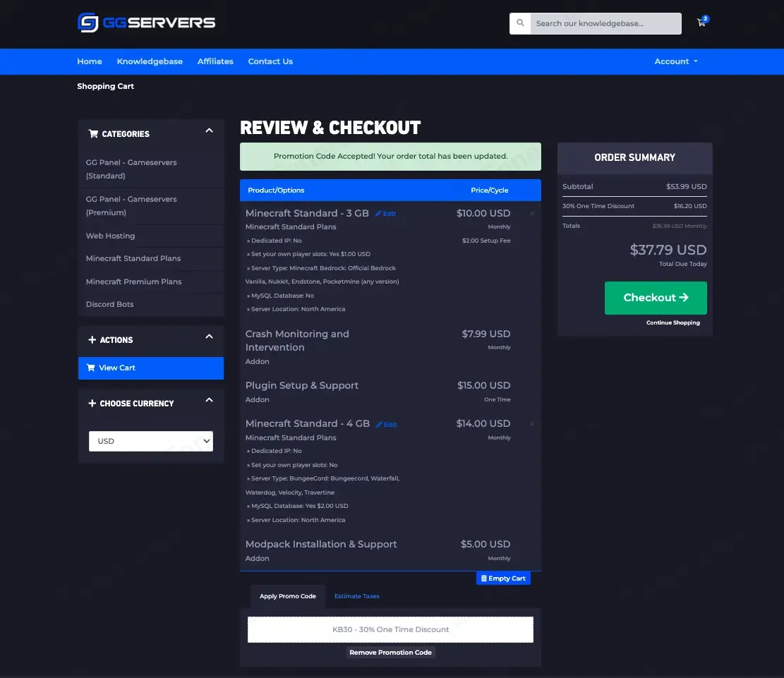The image size is (784, 678).
Task: Edit the Minecraft Standard - 4 GB configuration
Action: tap(387, 425)
